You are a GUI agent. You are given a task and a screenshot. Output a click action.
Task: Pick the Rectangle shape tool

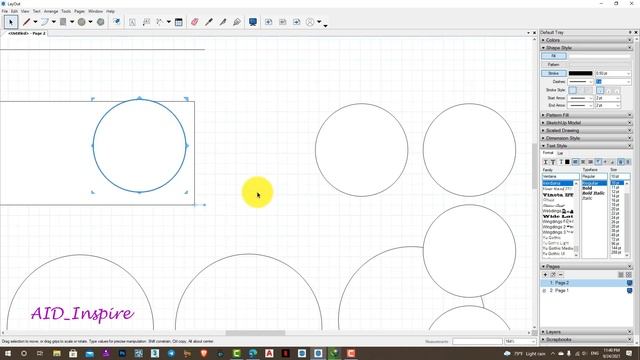click(x=63, y=22)
